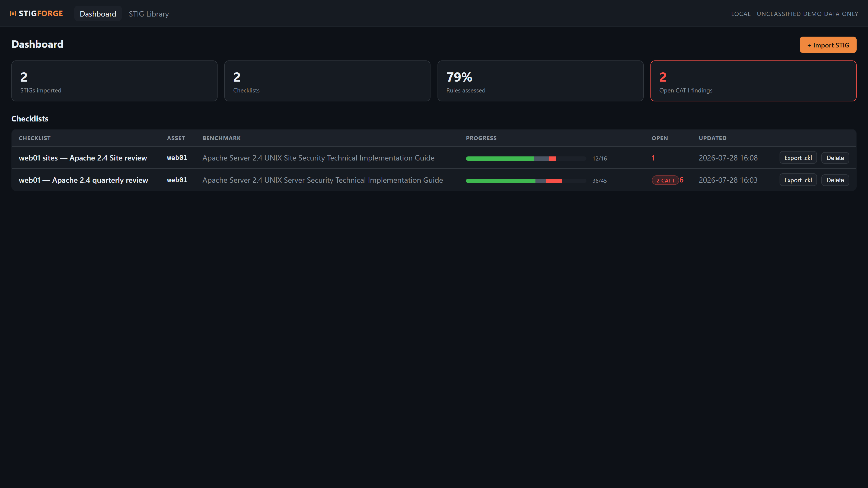868x488 pixels.
Task: Click the Checklists section heading
Action: [x=30, y=118]
